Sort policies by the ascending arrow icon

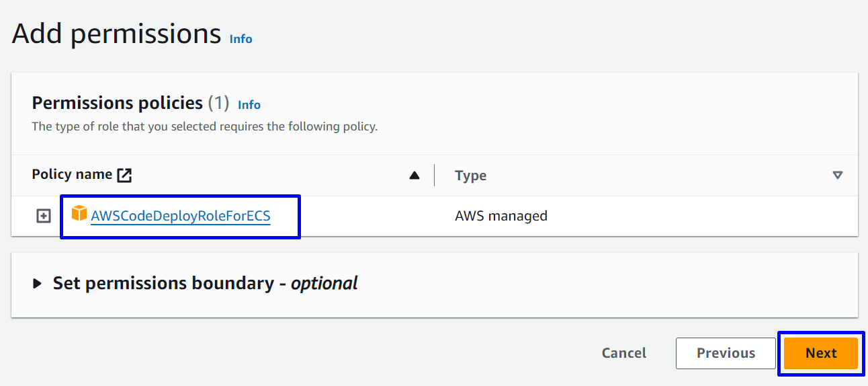click(415, 176)
